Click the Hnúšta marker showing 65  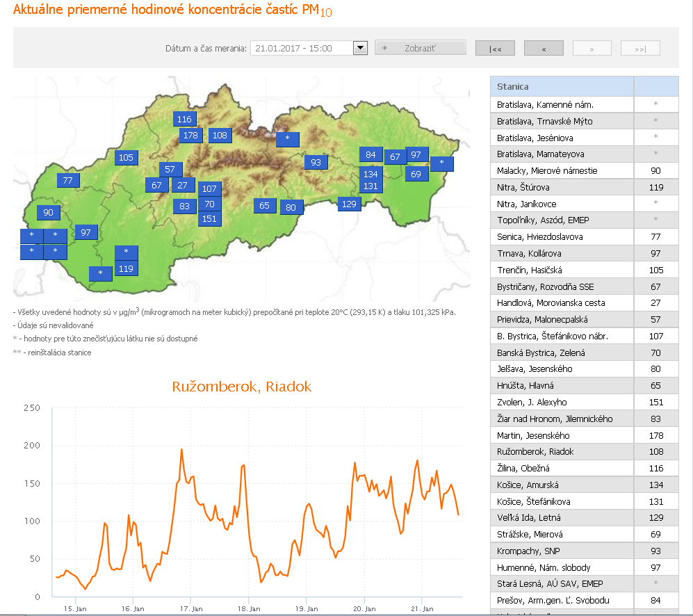[264, 206]
